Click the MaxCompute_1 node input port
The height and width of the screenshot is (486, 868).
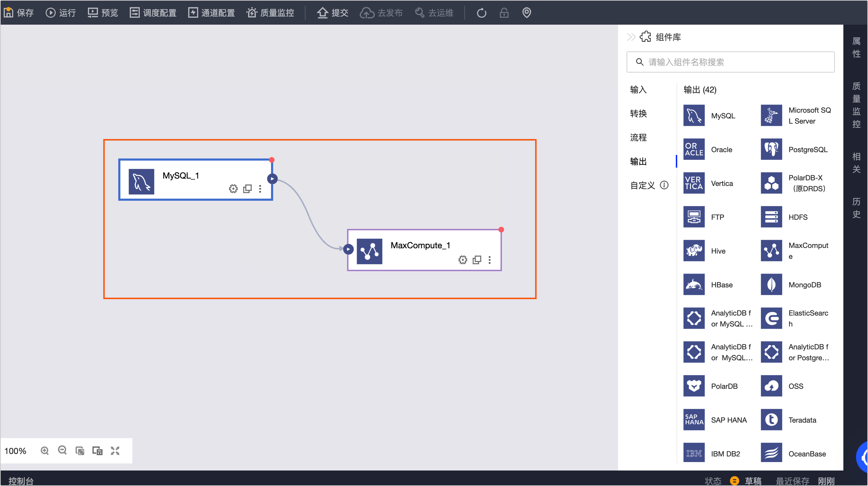(348, 249)
